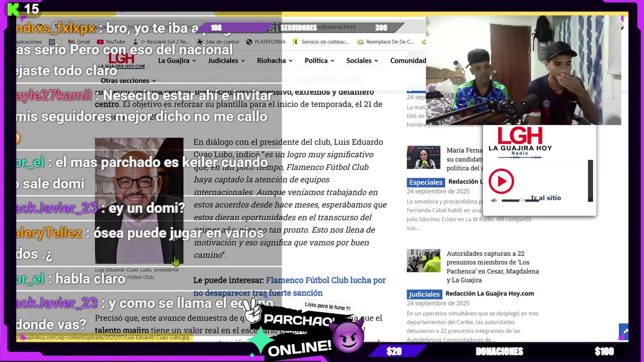The width and height of the screenshot is (644, 362).
Task: Open the Autoridades capturan a 22 article
Action: (x=493, y=266)
